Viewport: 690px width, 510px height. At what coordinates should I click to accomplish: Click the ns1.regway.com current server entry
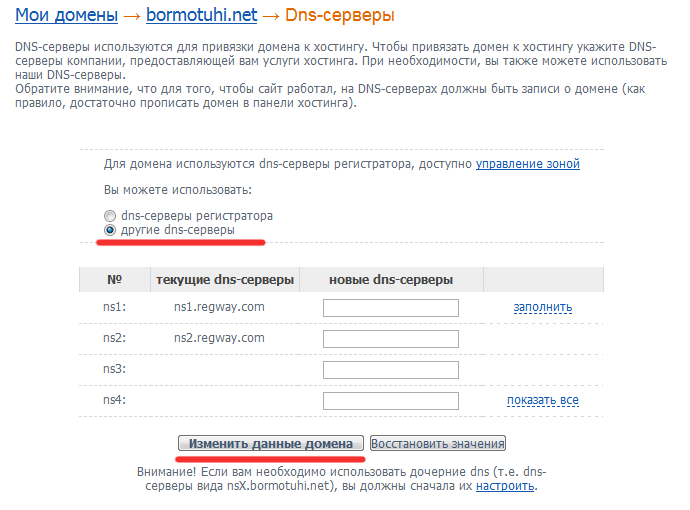pos(219,307)
